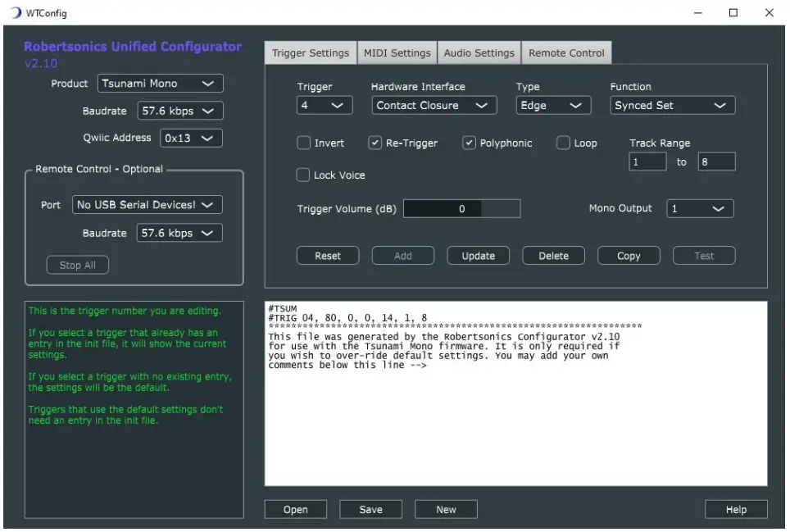Screen dimensions: 790x532
Task: Enable the Loop checkbox
Action: coord(563,143)
